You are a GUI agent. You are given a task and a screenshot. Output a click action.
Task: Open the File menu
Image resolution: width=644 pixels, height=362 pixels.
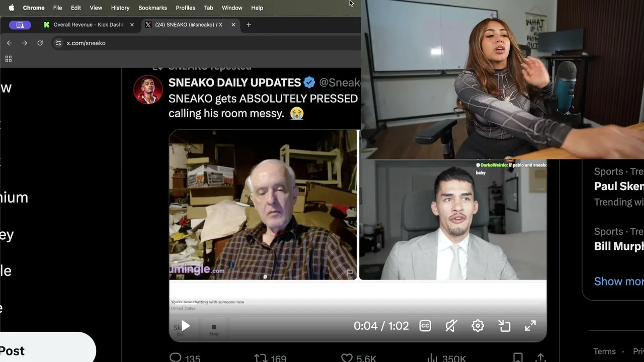coord(58,8)
